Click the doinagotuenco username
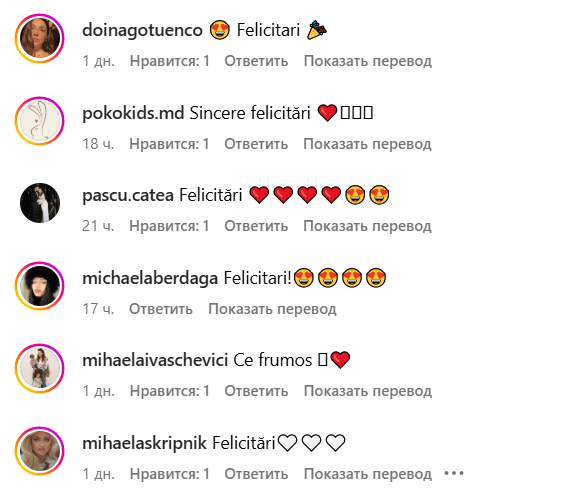Screen dimensions: 583x502 click(142, 30)
